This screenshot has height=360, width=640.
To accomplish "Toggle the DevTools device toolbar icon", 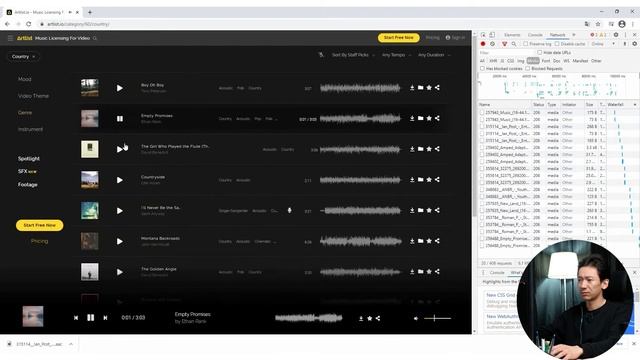I will 492,35.
